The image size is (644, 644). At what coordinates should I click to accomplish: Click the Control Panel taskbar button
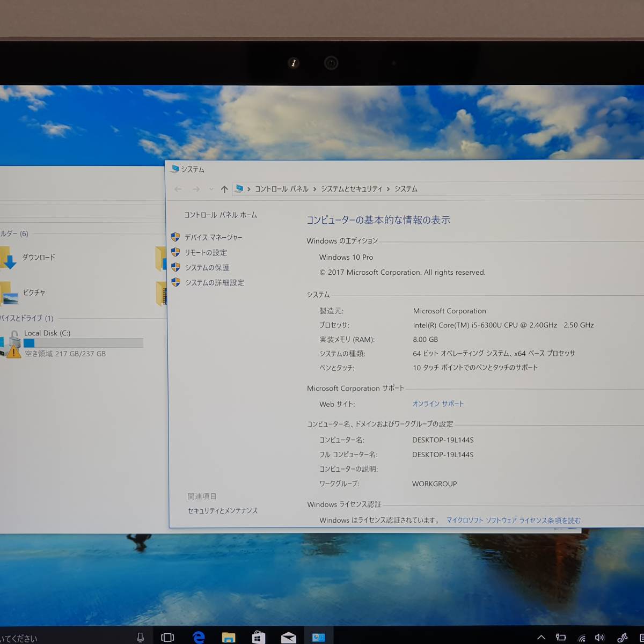point(318,636)
